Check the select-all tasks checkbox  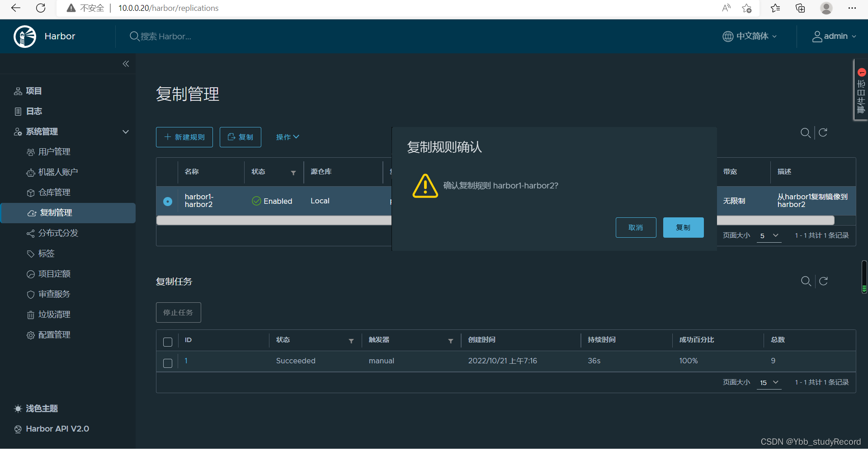pos(168,342)
